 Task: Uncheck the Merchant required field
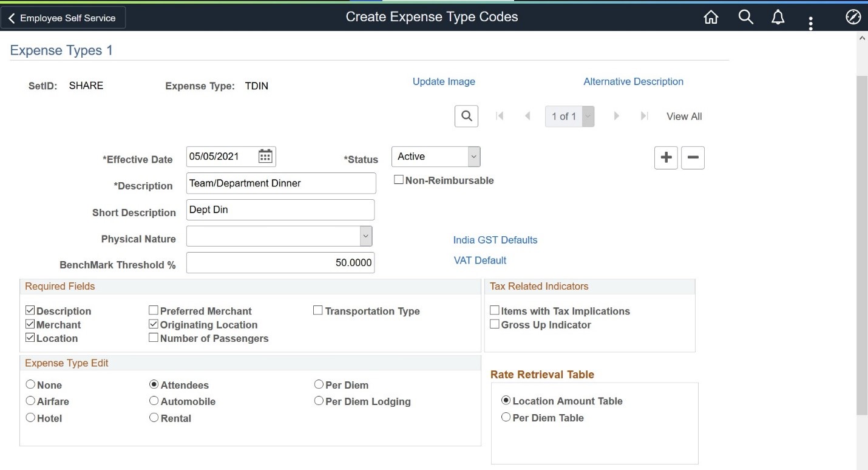(30, 324)
